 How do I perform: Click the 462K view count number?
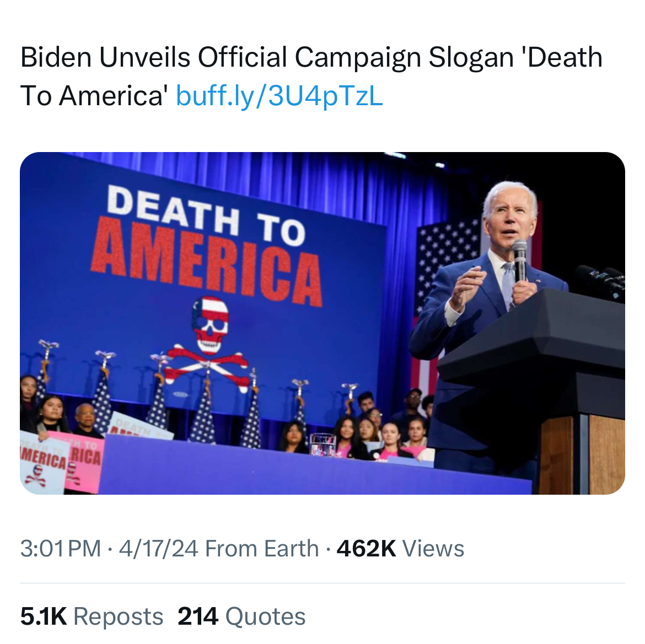pos(366,549)
